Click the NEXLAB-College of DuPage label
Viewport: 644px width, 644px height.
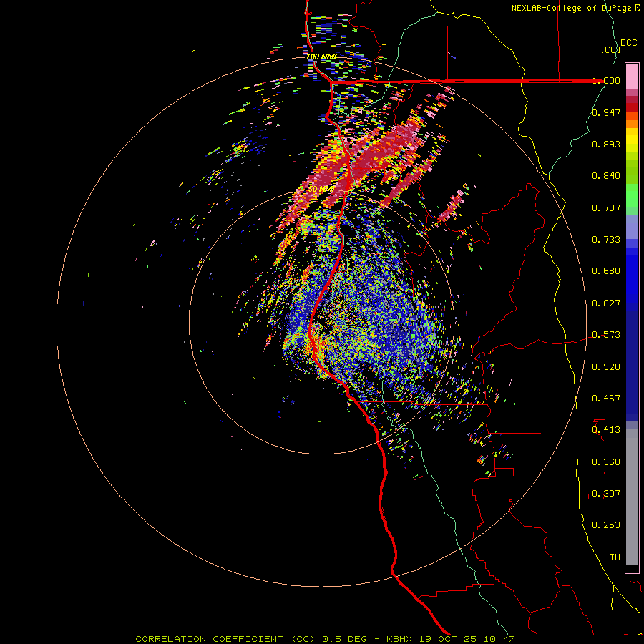571,8
